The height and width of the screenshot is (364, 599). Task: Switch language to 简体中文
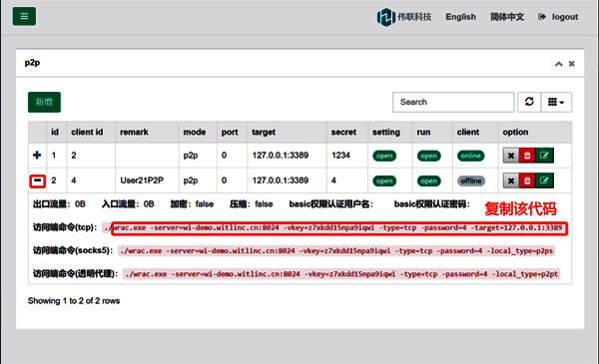[507, 17]
